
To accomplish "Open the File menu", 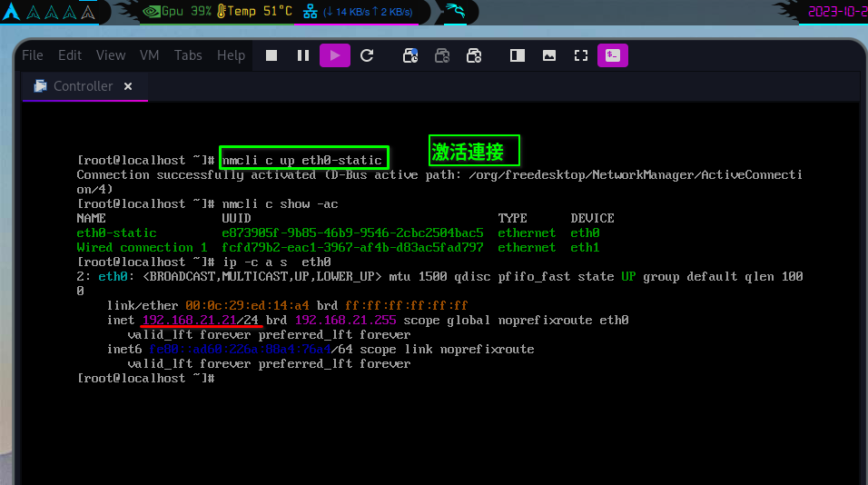I will pyautogui.click(x=33, y=55).
